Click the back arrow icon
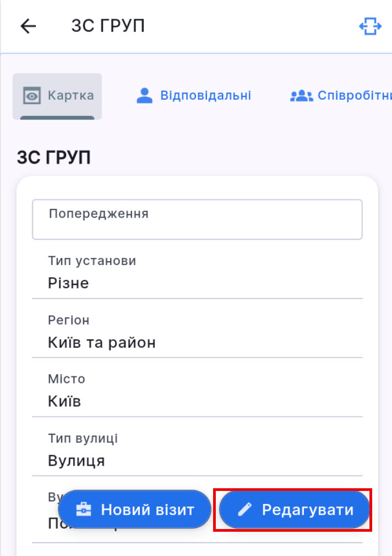The width and height of the screenshot is (392, 556). pos(28,26)
